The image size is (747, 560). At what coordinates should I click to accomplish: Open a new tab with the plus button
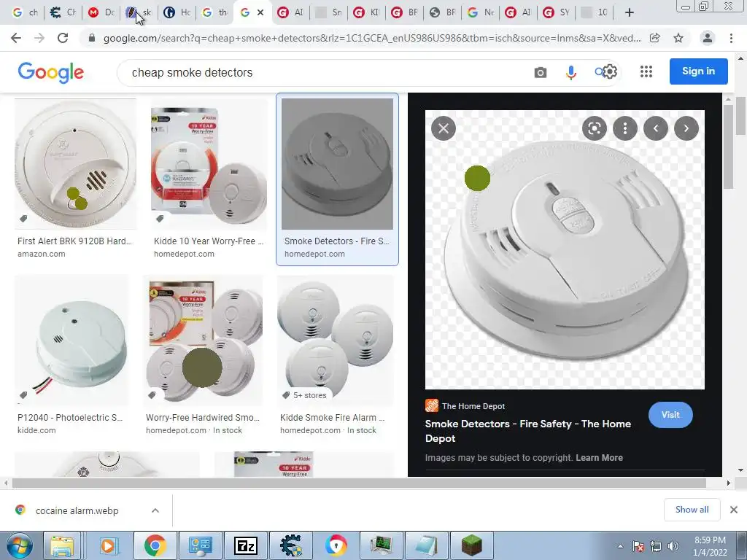pyautogui.click(x=630, y=12)
